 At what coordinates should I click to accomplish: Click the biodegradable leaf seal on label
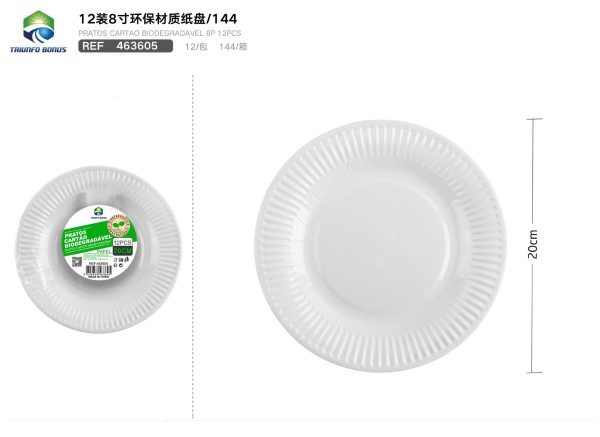pos(119,225)
